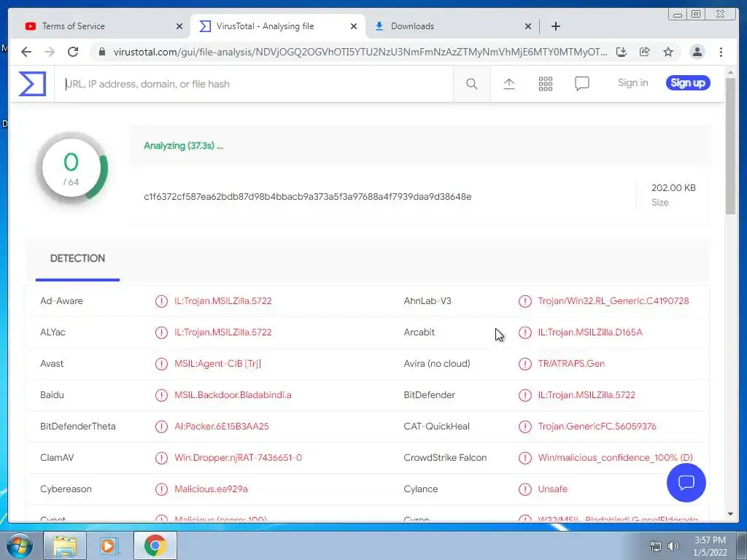Open the apps grid icon
The height and width of the screenshot is (560, 747).
point(546,84)
